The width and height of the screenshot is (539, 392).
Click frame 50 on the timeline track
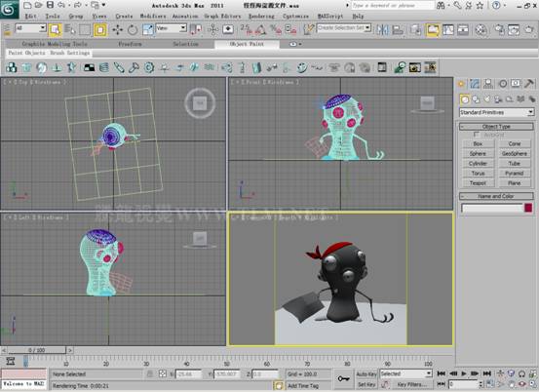[x=226, y=361]
